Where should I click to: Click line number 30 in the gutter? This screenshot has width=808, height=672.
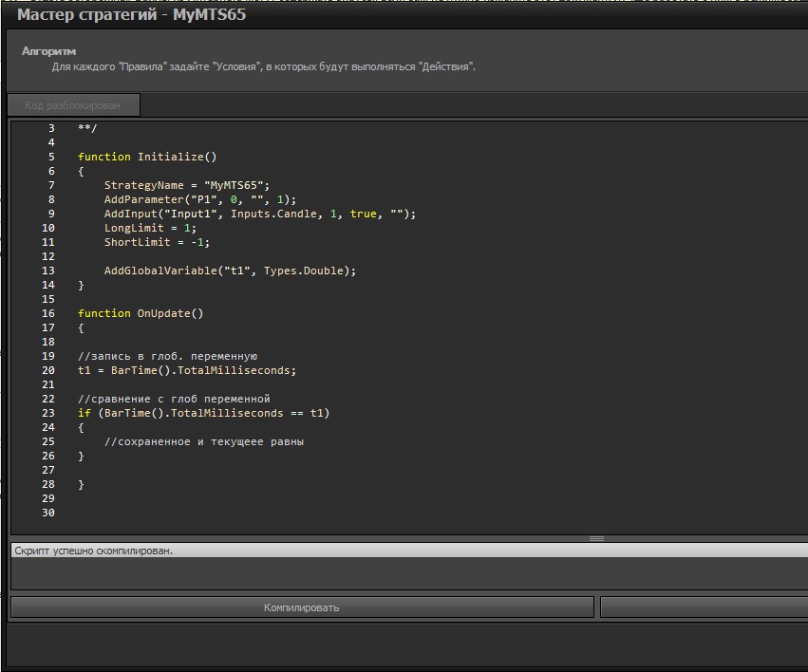48,513
